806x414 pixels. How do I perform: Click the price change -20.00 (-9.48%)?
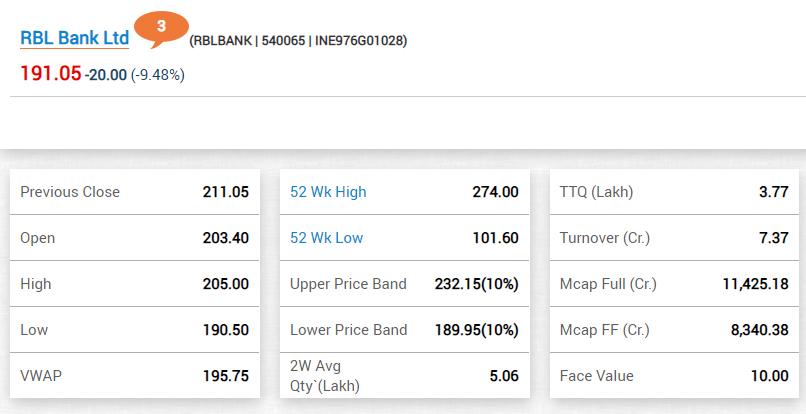click(x=134, y=75)
